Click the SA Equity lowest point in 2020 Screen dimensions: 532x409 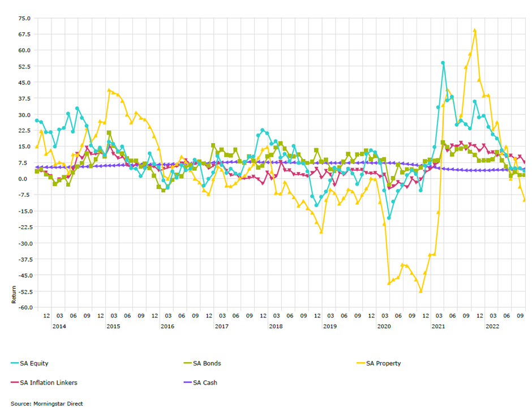coord(389,218)
